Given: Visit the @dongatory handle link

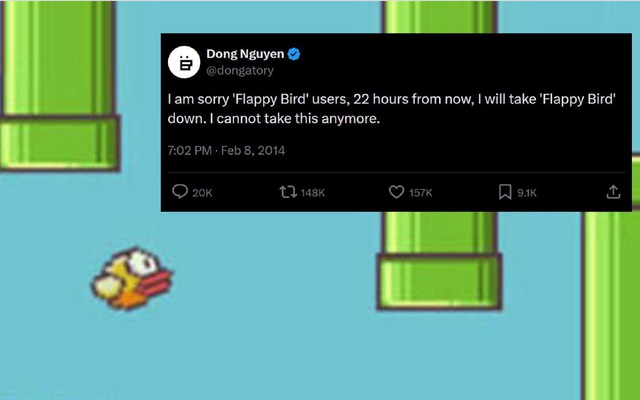Looking at the screenshot, I should (x=240, y=71).
